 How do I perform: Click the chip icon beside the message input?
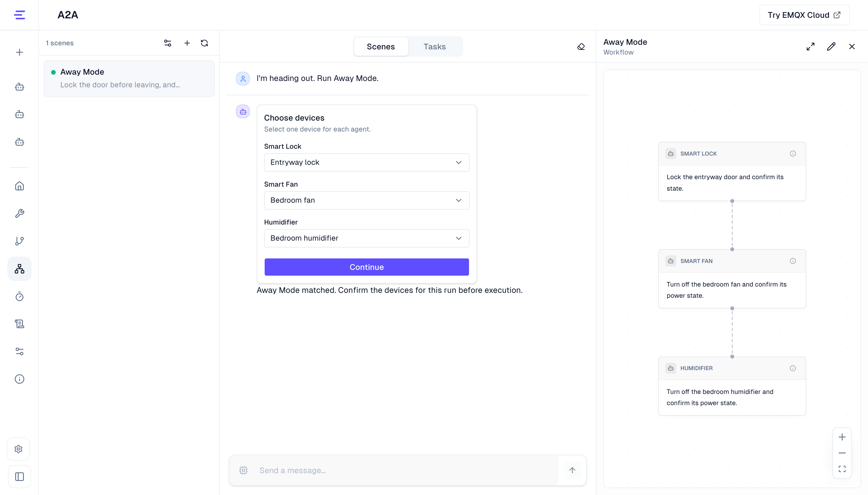pos(243,471)
